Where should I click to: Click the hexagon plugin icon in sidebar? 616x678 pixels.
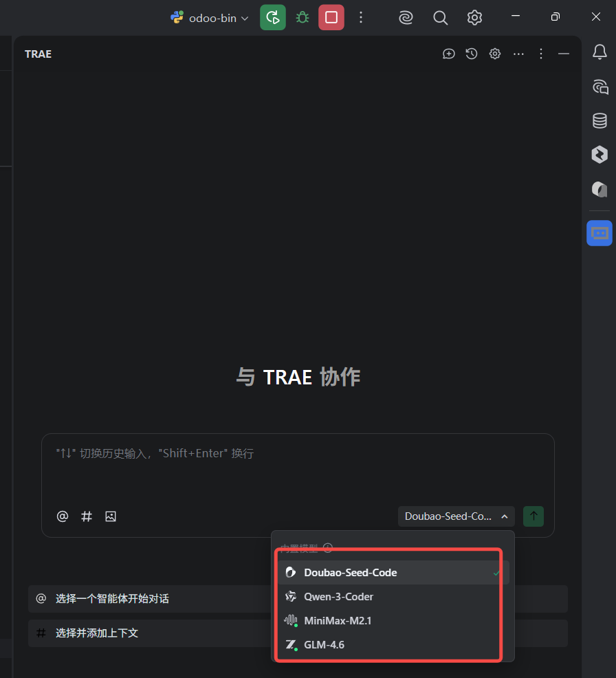[599, 155]
